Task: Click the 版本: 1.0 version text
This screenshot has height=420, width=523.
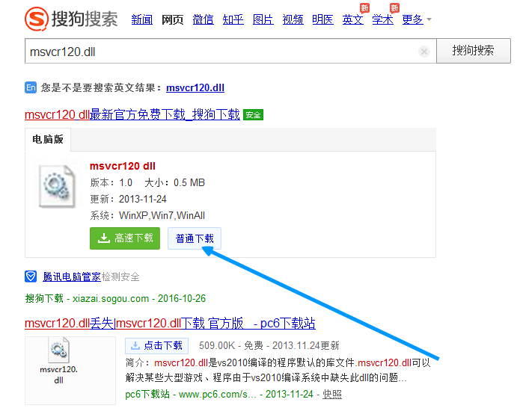Action: pyautogui.click(x=111, y=182)
